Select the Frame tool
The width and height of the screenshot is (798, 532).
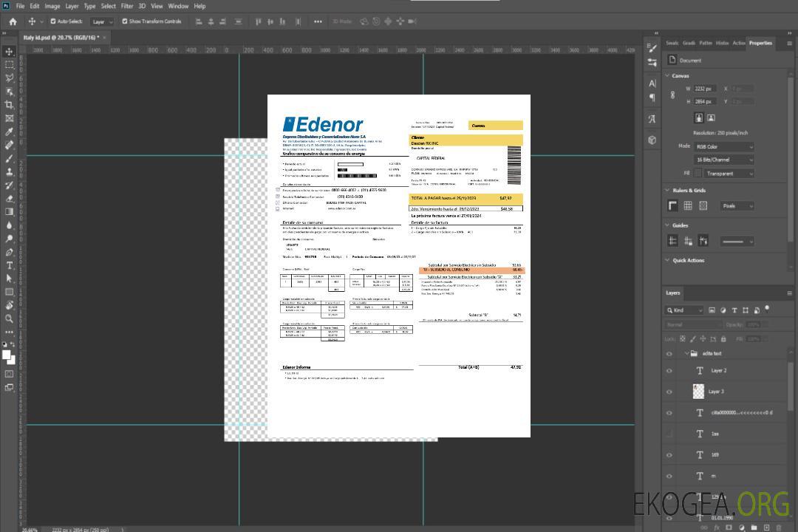point(9,118)
